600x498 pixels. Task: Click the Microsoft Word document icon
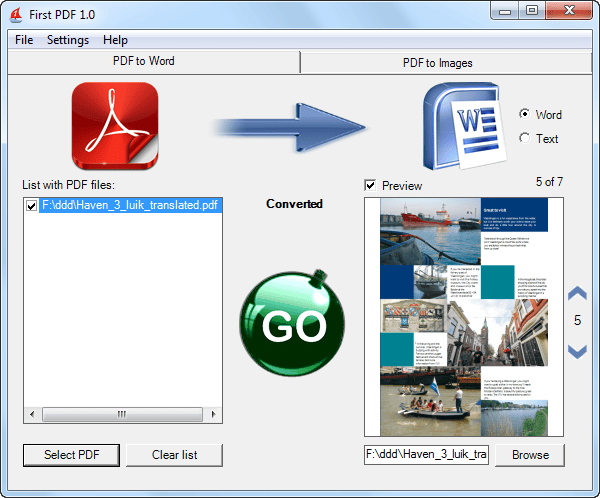(464, 126)
